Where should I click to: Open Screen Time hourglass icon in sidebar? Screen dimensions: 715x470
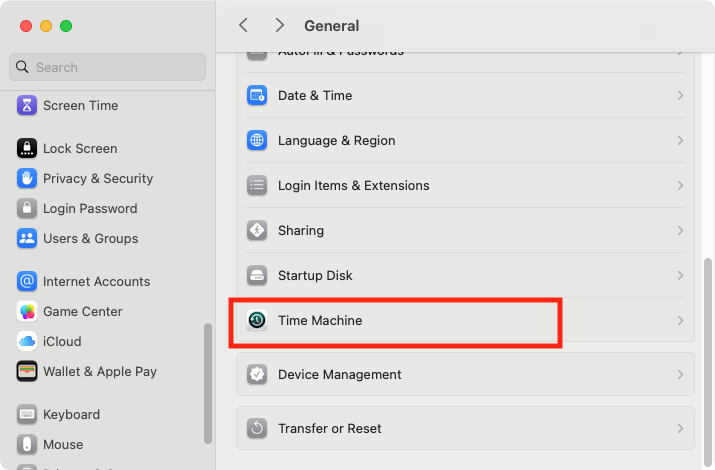point(27,105)
